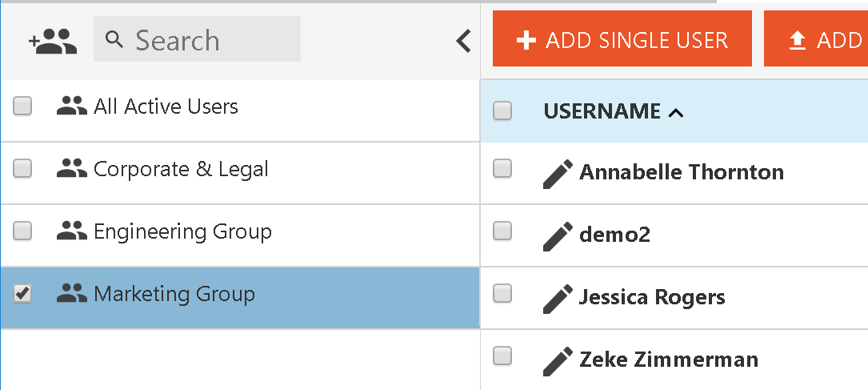The width and height of the screenshot is (868, 390).
Task: Click the ADD SINGLE USER button
Action: [x=622, y=38]
